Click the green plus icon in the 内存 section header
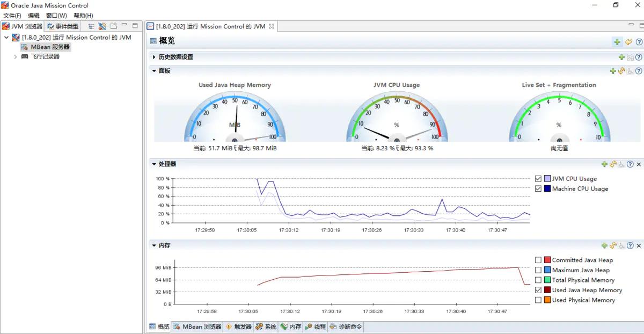 [x=604, y=245]
